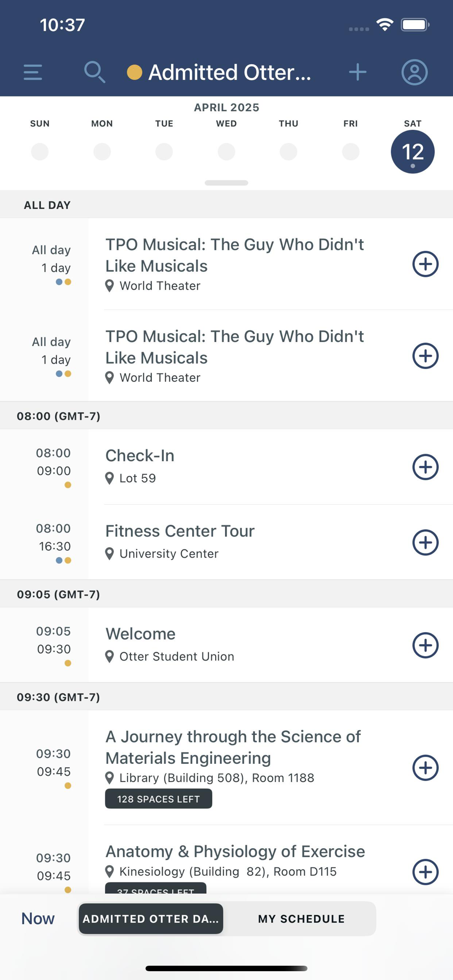Add Materials Engineering session to schedule
The image size is (453, 980).
click(425, 768)
